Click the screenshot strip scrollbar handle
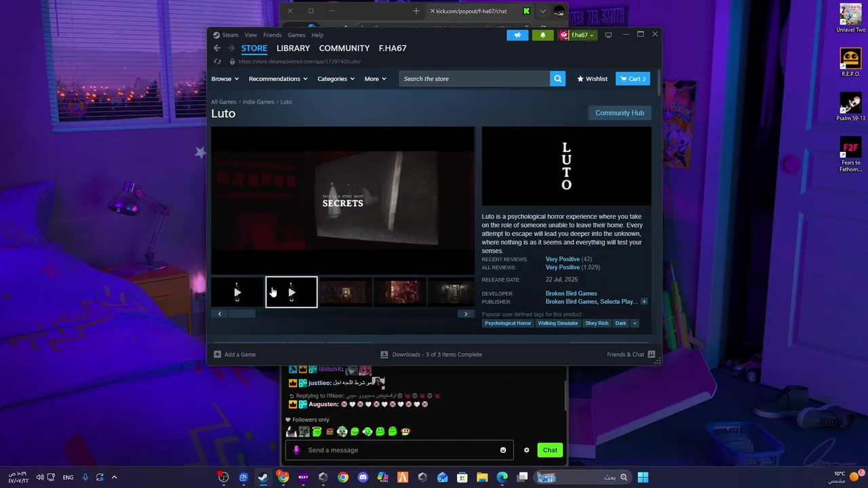The height and width of the screenshot is (488, 868). (x=242, y=314)
